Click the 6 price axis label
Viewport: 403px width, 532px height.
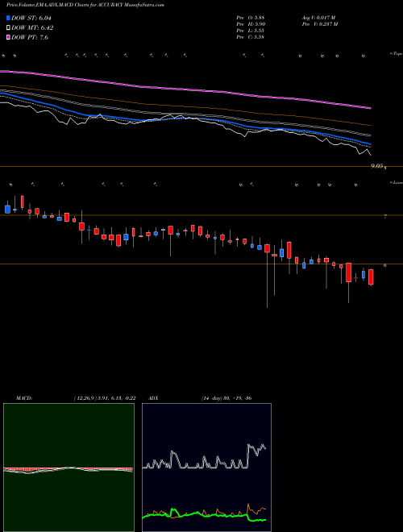pos(385,265)
